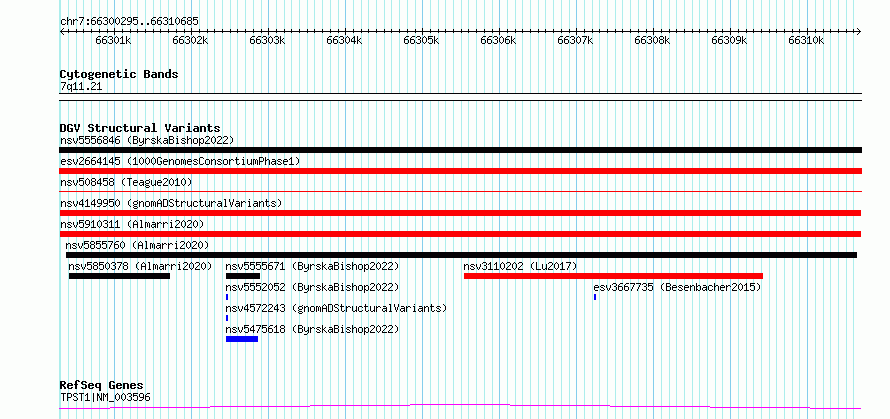Select the black nsv5555671 variant bar
This screenshot has width=890, height=419.
[x=243, y=276]
